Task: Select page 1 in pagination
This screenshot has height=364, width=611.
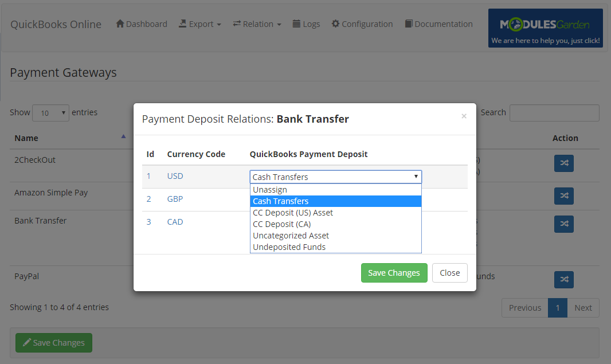Action: coord(558,308)
